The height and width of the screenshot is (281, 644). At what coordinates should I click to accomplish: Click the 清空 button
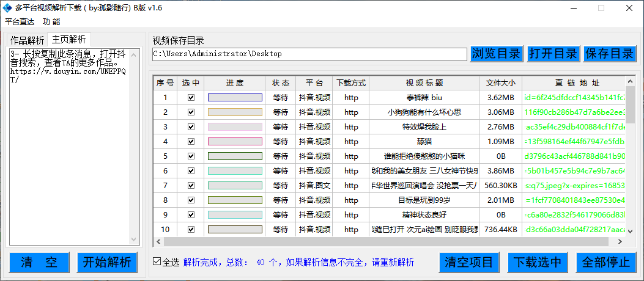coord(40,262)
